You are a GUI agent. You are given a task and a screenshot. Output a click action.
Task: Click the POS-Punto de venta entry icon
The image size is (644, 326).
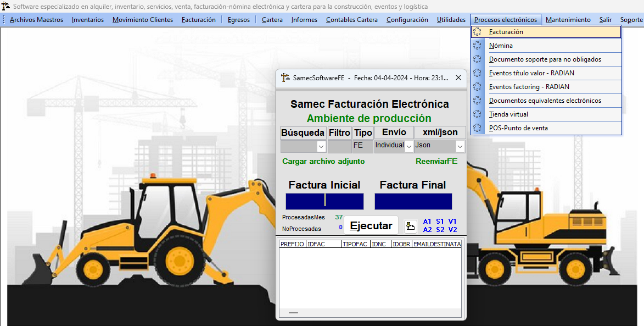tap(477, 128)
